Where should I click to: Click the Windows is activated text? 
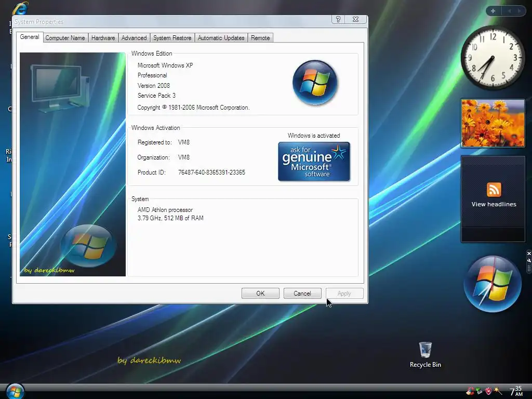[314, 136]
